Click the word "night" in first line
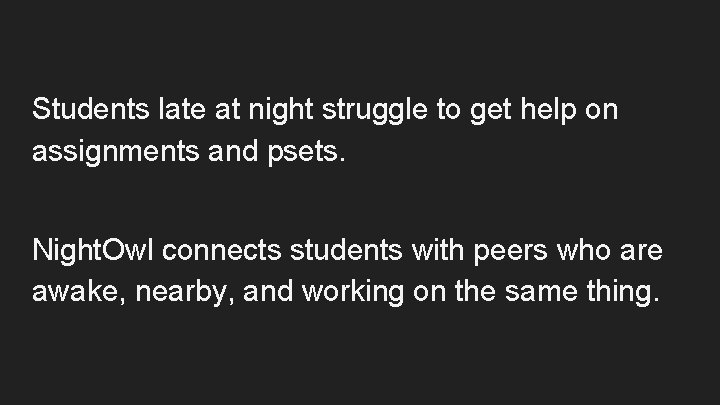The width and height of the screenshot is (720, 405). pos(281,111)
